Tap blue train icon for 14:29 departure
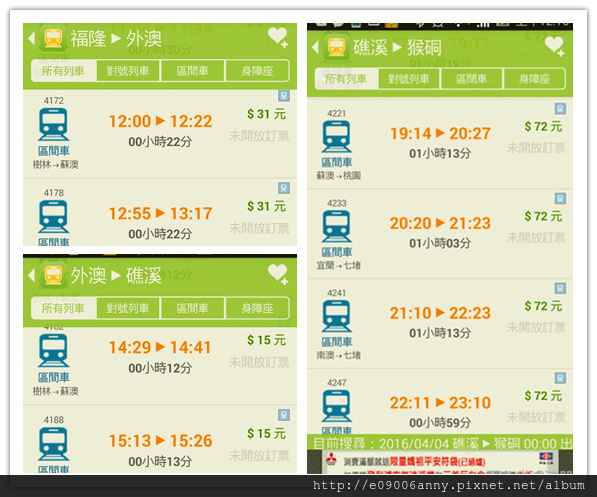Screen dimensions: 597x497 [x=53, y=351]
